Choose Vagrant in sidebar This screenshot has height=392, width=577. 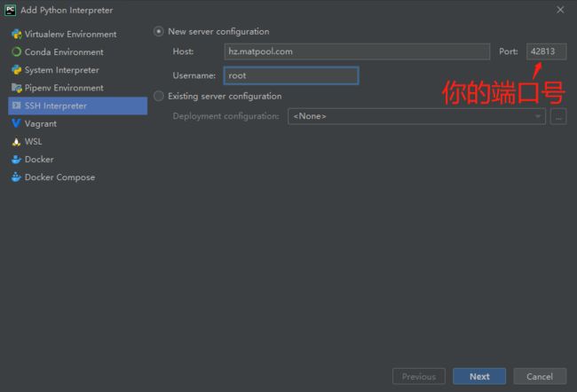tap(78, 123)
